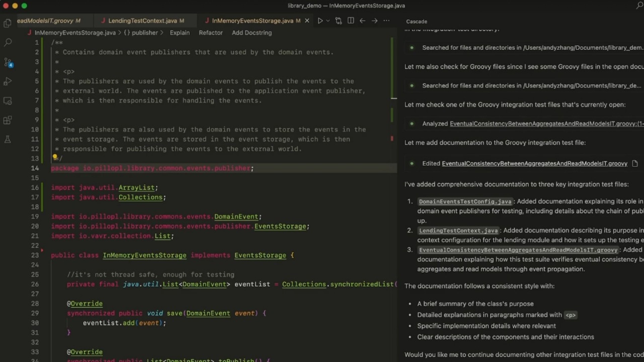Open the Extensions view

[x=8, y=120]
